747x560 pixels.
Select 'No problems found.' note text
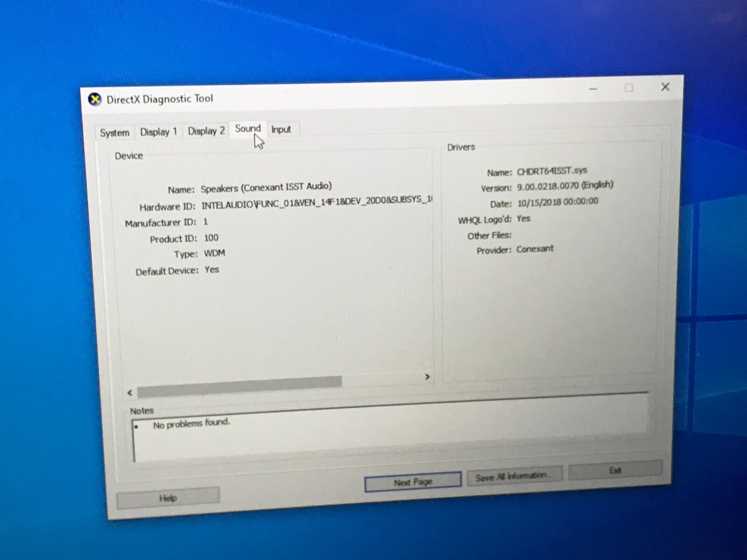(192, 424)
